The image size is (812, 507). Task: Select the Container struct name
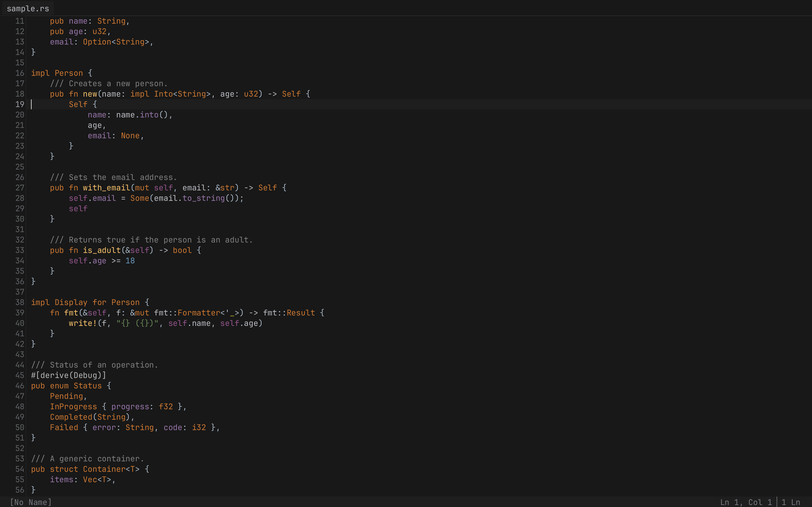tap(104, 469)
